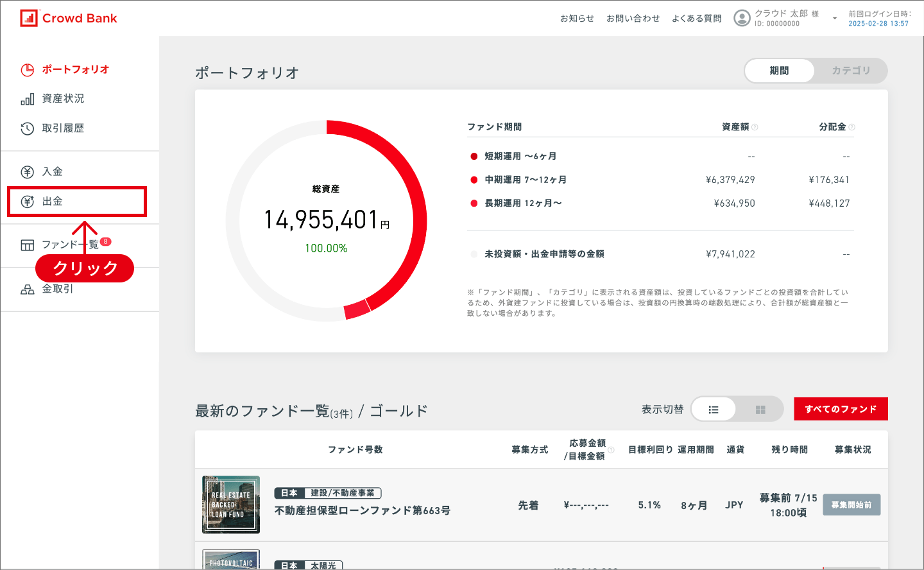The image size is (924, 570).
Task: Click the すべてのファンド button
Action: (x=841, y=409)
